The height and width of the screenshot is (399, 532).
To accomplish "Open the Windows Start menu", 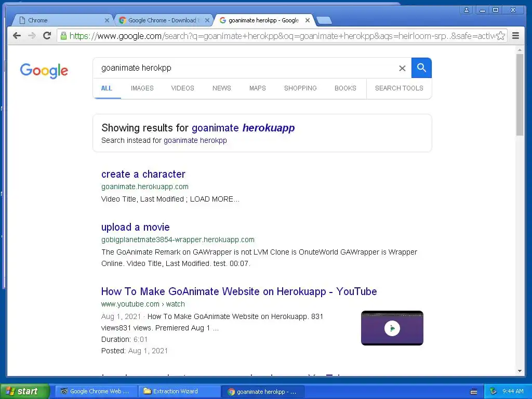I will (x=24, y=391).
